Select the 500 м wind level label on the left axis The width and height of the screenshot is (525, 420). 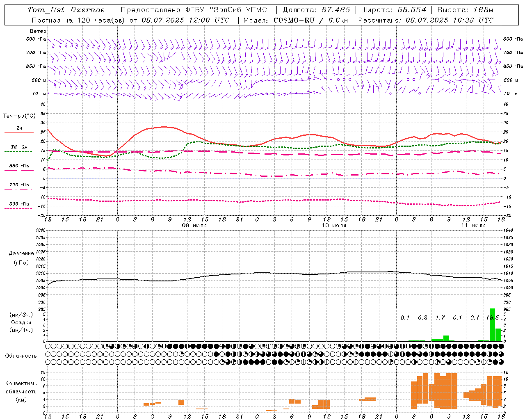click(39, 80)
